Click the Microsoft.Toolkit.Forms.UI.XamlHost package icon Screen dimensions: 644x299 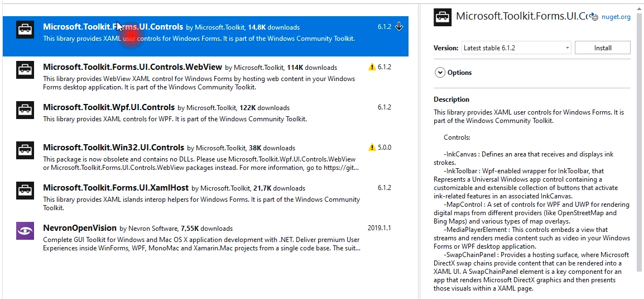(x=25, y=191)
